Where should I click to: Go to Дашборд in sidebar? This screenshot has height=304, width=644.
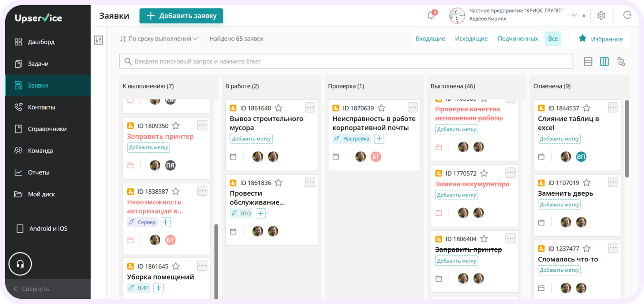point(48,42)
